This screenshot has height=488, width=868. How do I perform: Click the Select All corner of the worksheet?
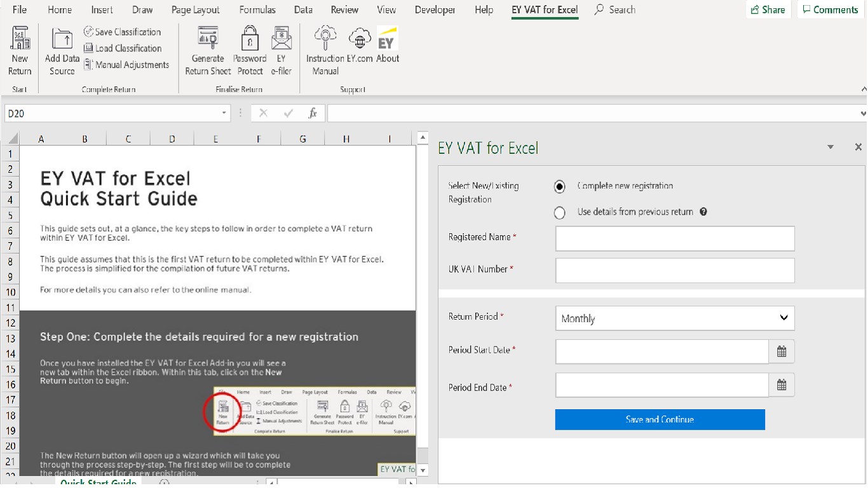click(x=11, y=139)
